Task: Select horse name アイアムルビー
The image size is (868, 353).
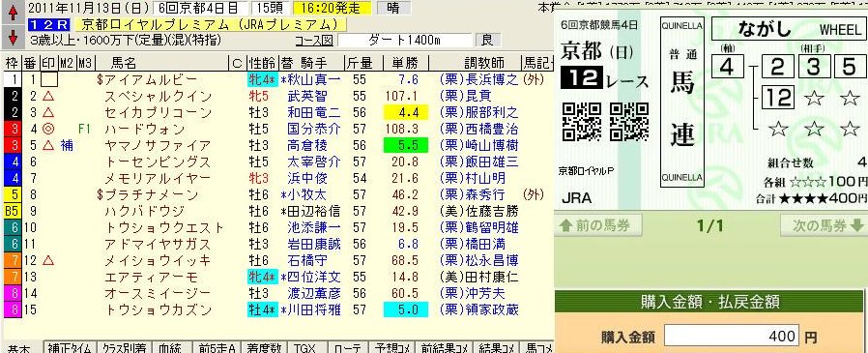Action: pos(151,80)
